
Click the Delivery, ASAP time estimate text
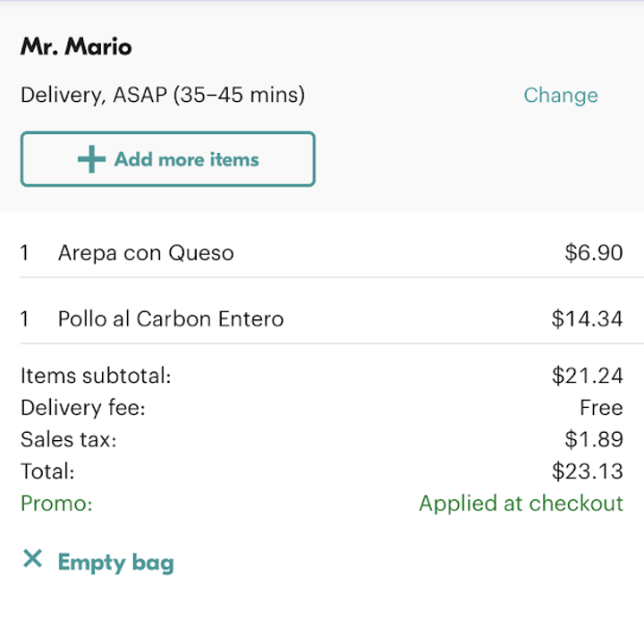tap(163, 95)
